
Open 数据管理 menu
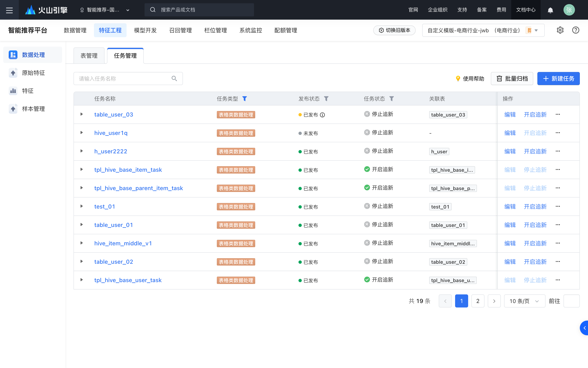coord(75,30)
